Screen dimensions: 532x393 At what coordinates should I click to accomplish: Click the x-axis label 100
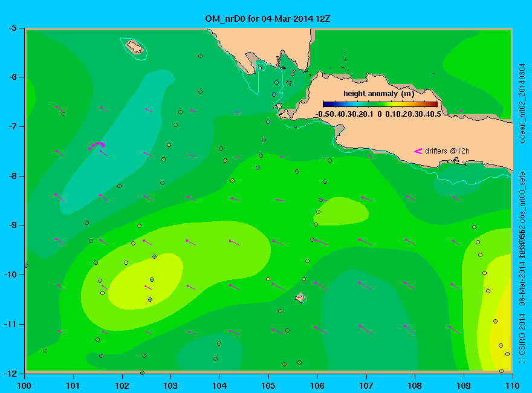tap(24, 386)
